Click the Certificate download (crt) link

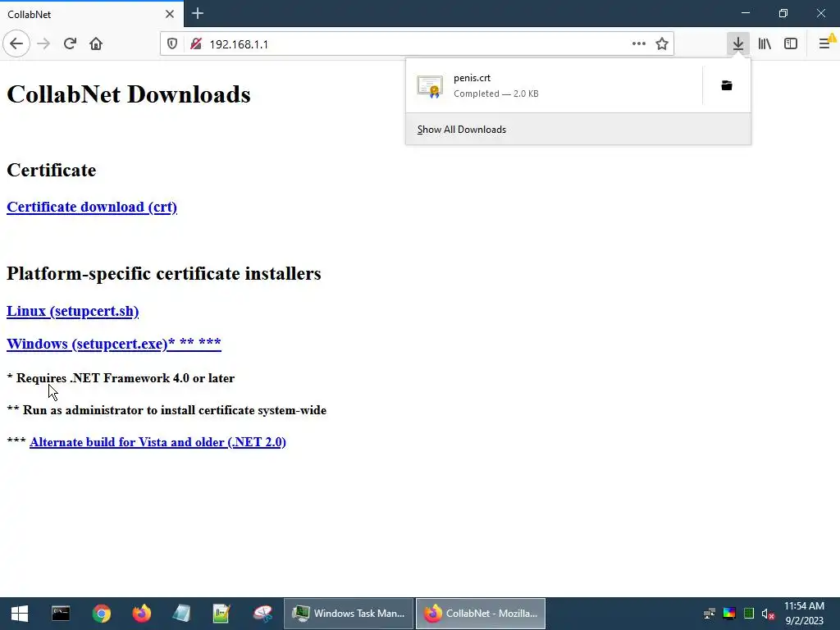(x=92, y=207)
